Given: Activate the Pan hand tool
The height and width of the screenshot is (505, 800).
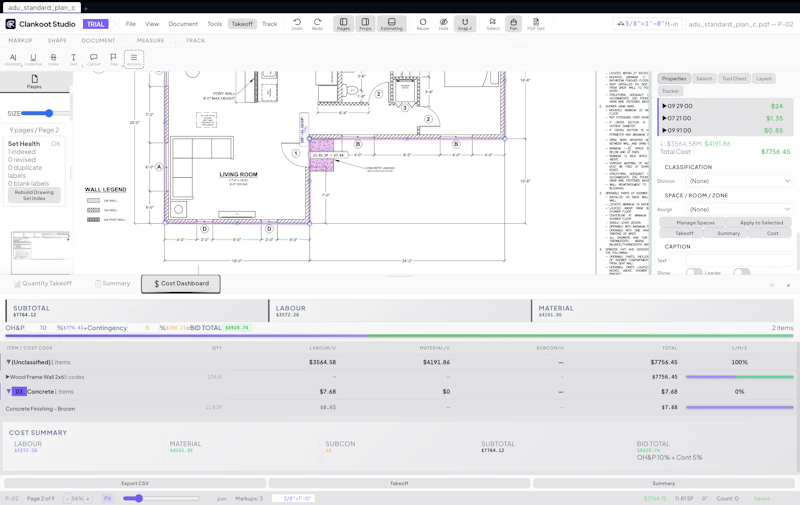Looking at the screenshot, I should pos(513,23).
